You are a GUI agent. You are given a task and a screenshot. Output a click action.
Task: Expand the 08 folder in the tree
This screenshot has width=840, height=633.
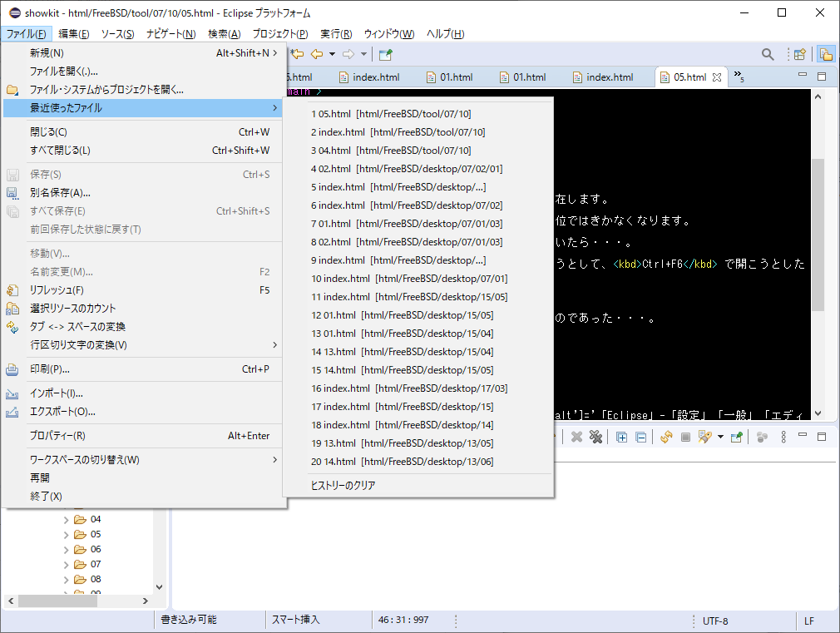coord(66,580)
